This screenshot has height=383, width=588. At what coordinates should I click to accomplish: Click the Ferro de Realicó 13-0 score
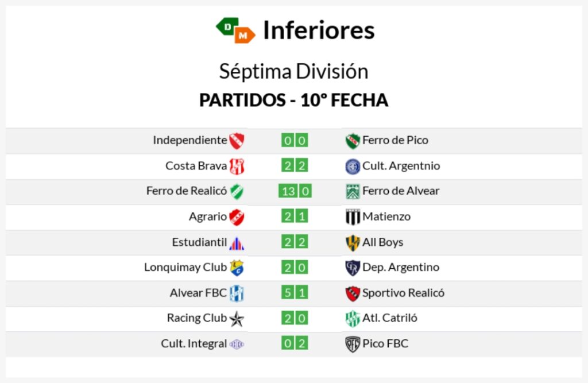[295, 191]
